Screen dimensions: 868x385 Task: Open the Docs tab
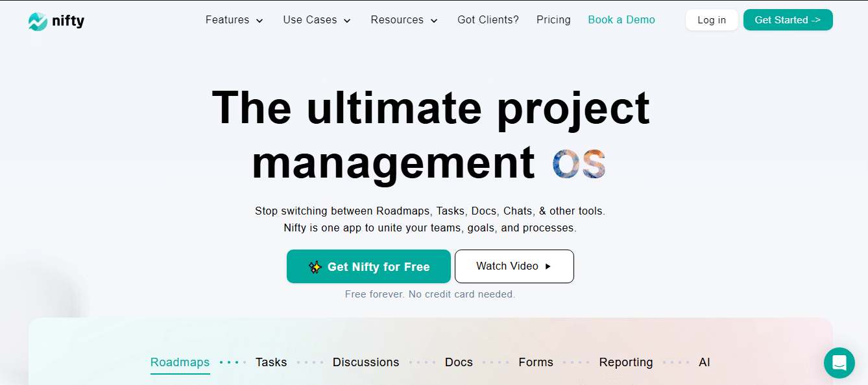point(459,362)
